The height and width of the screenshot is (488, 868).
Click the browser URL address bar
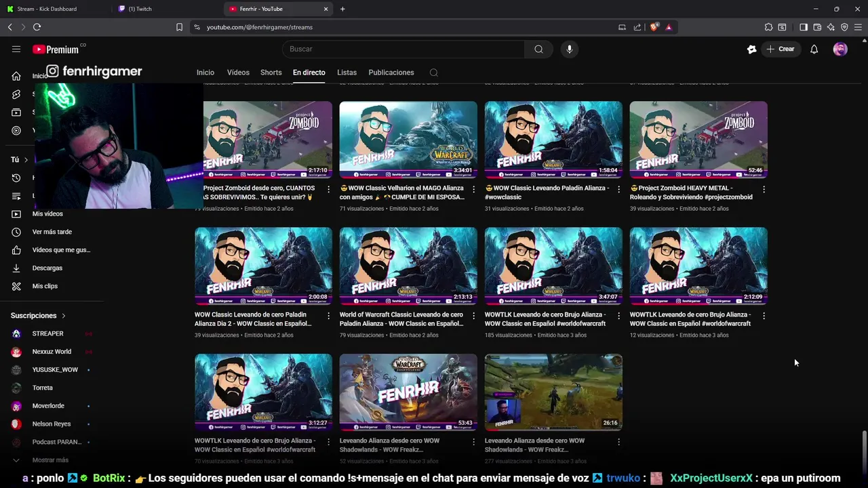(407, 27)
